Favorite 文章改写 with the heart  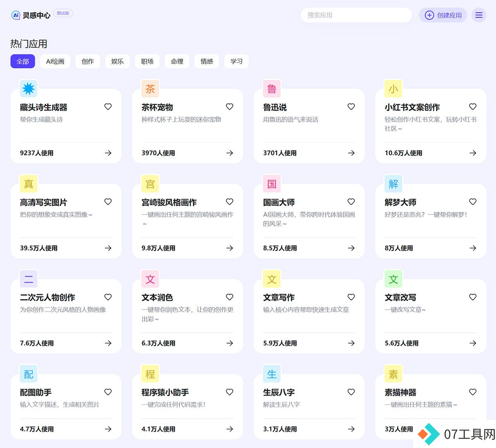tap(472, 297)
